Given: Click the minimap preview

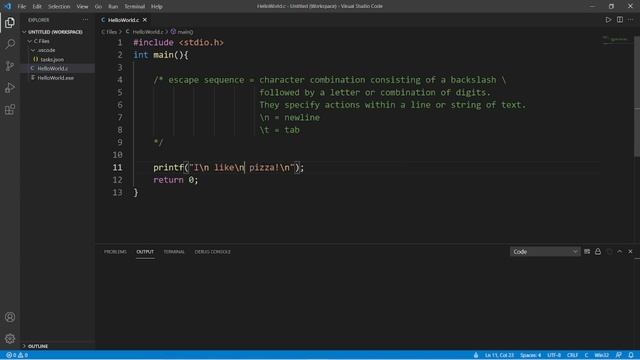Looking at the screenshot, I should tap(616, 39).
